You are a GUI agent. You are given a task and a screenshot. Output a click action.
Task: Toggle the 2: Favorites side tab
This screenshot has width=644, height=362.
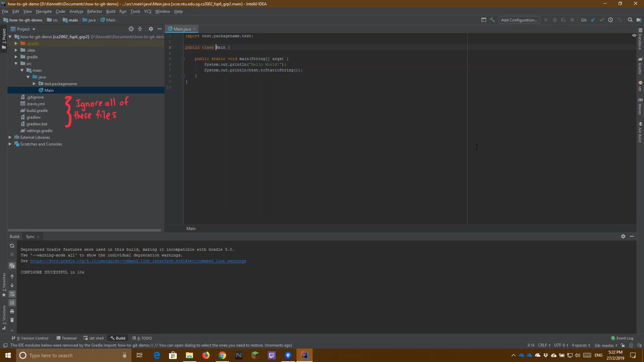(4, 285)
